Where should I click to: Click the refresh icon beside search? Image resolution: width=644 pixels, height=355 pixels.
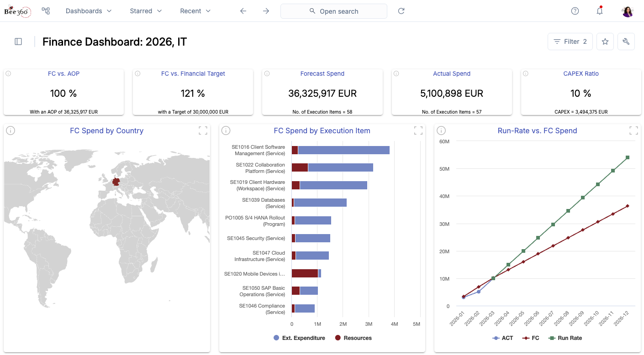401,11
